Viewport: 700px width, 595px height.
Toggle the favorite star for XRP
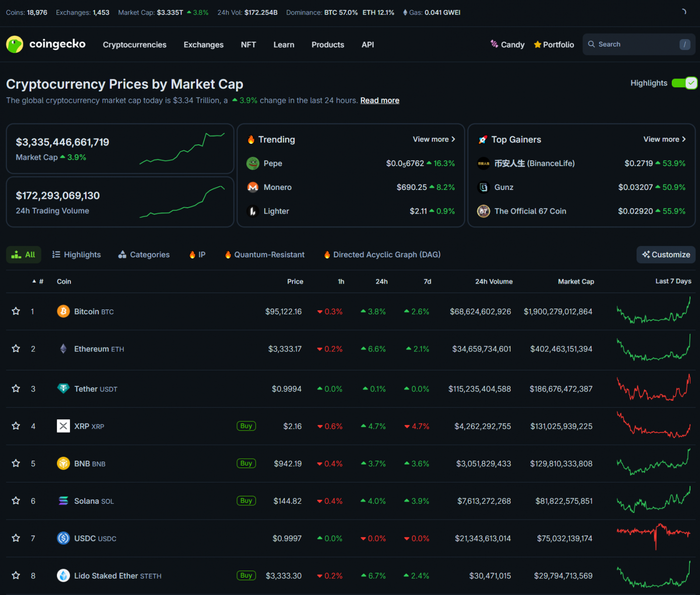(x=16, y=426)
